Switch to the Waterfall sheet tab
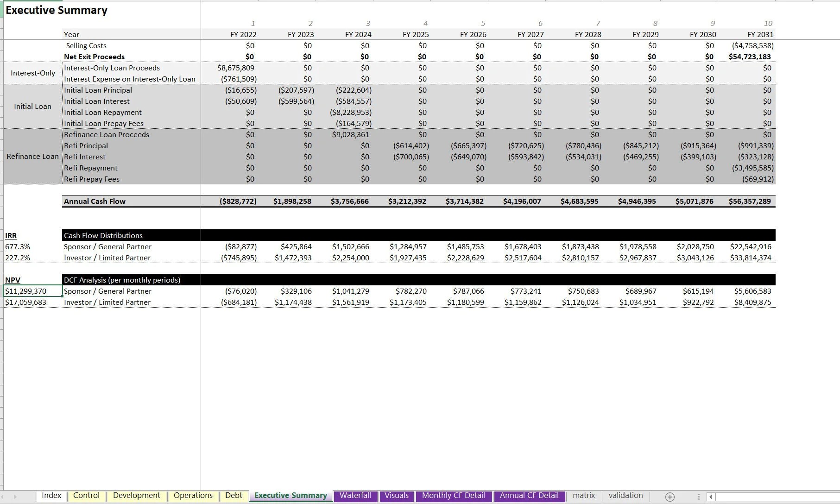The image size is (840, 504). (x=355, y=495)
